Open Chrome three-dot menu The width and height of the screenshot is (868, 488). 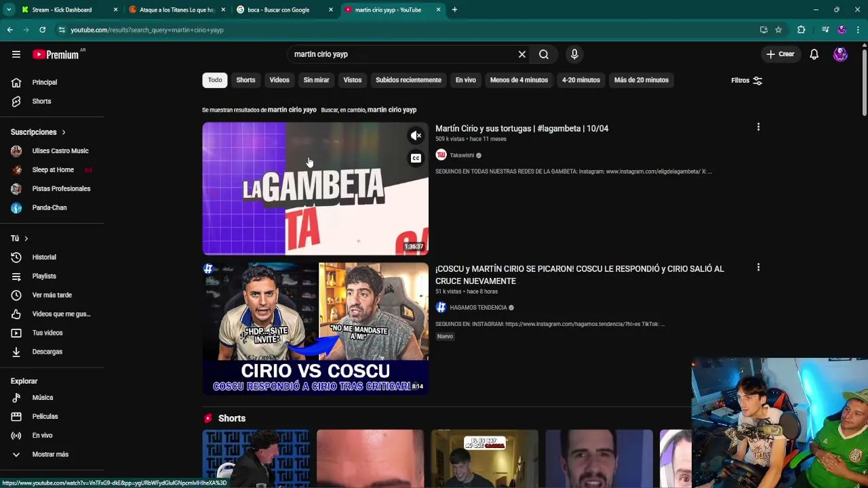tap(858, 30)
